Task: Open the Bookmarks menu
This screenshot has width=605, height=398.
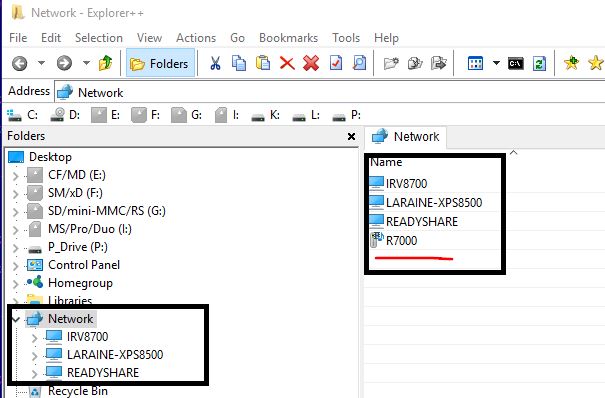Action: tap(288, 38)
